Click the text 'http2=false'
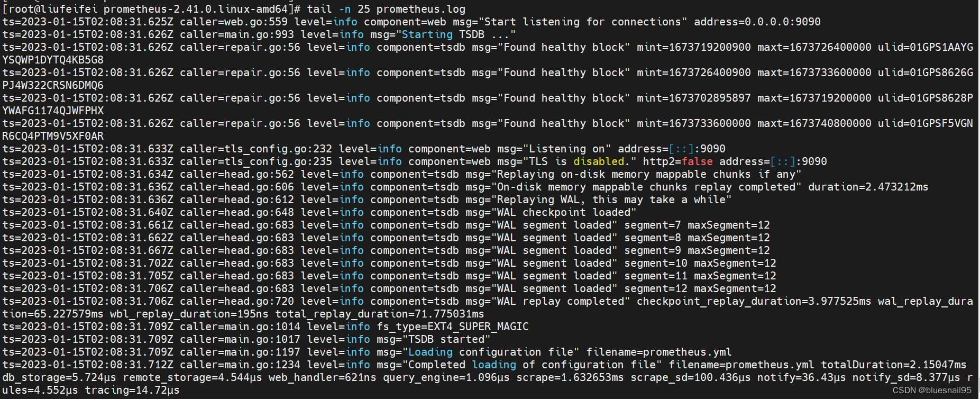This screenshot has width=980, height=399. tap(677, 161)
